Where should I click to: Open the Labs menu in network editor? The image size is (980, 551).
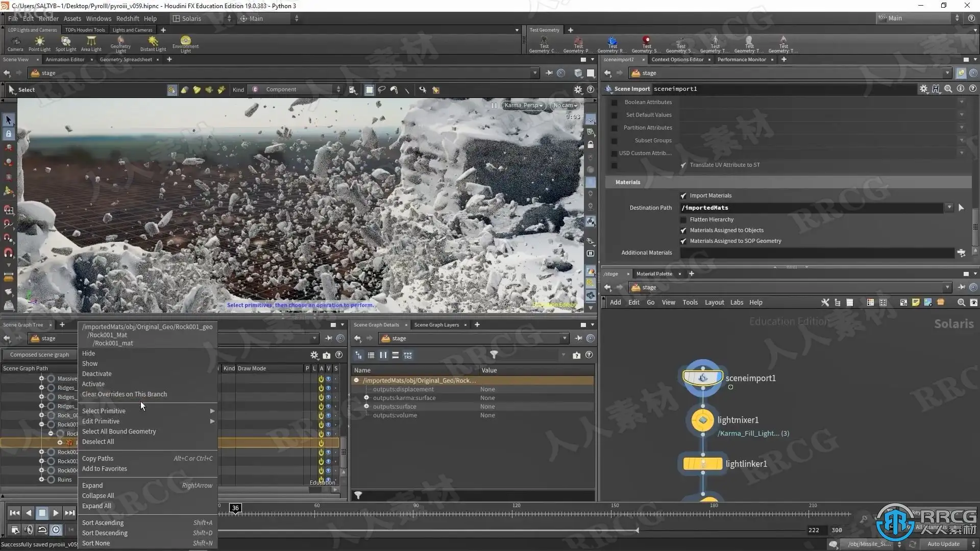[x=737, y=303]
